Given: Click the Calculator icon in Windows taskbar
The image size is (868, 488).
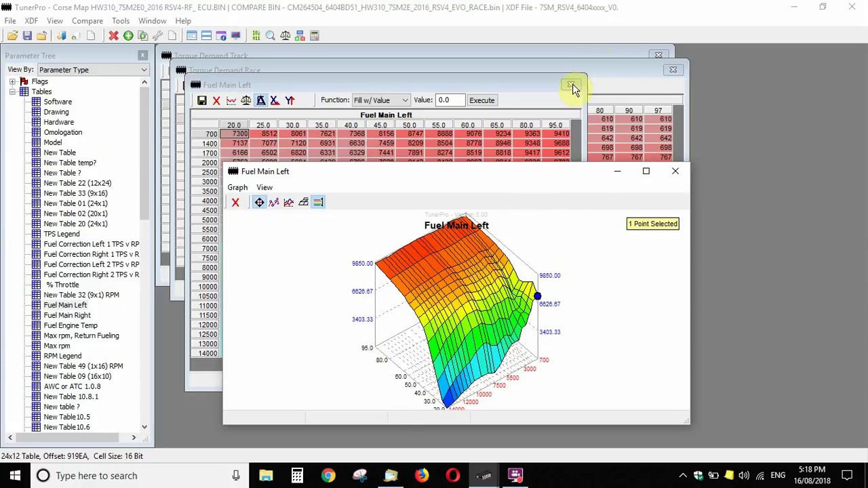Looking at the screenshot, I should click(297, 475).
